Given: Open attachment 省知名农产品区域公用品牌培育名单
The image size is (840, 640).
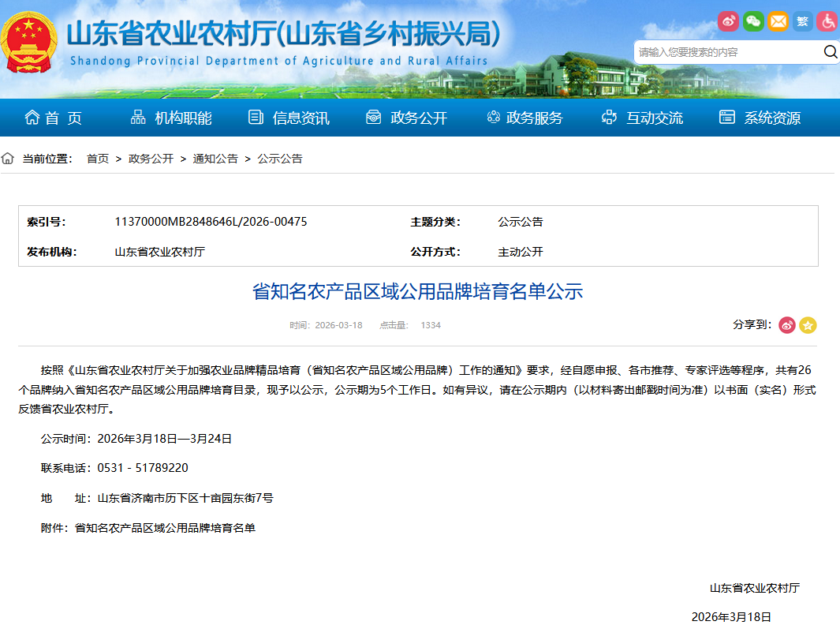Looking at the screenshot, I should pyautogui.click(x=165, y=528).
